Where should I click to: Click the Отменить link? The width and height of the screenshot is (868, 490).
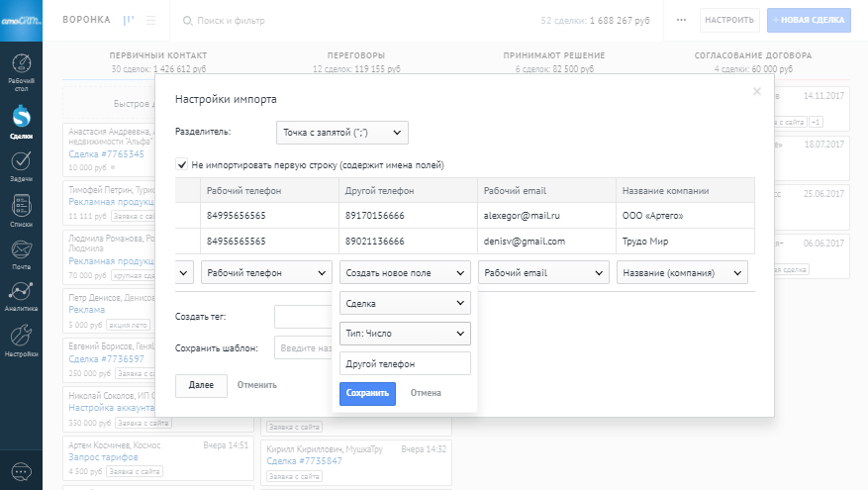pyautogui.click(x=256, y=385)
